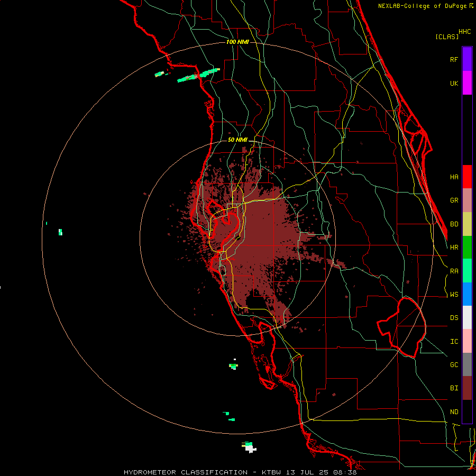
Task: Click the 'RA' legend label
Action: pos(454,271)
